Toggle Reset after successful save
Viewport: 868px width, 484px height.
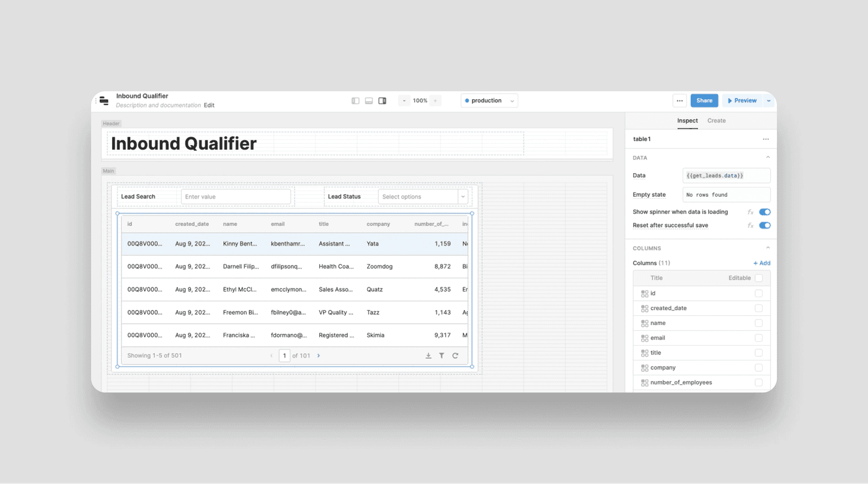pos(764,226)
